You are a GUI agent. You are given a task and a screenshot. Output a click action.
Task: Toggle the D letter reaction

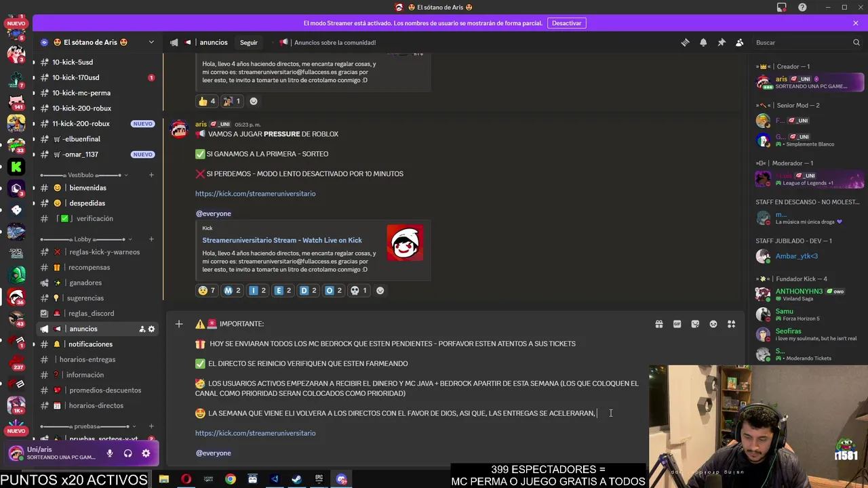point(308,290)
